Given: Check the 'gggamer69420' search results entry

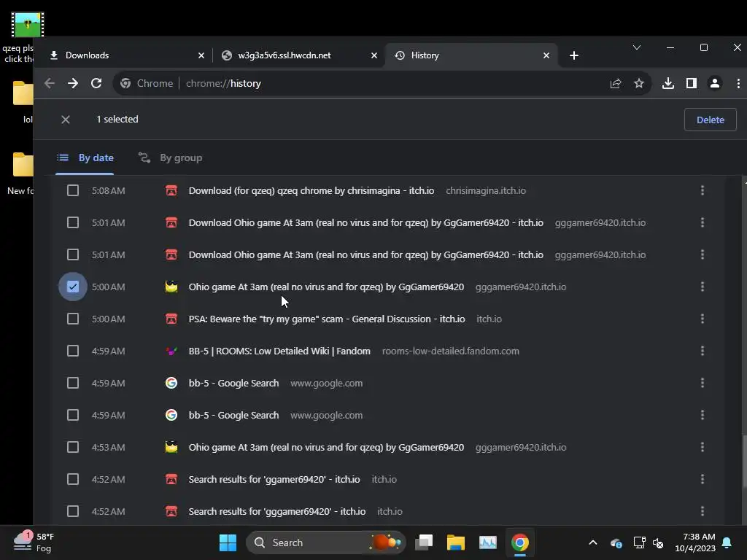Looking at the screenshot, I should [x=73, y=511].
